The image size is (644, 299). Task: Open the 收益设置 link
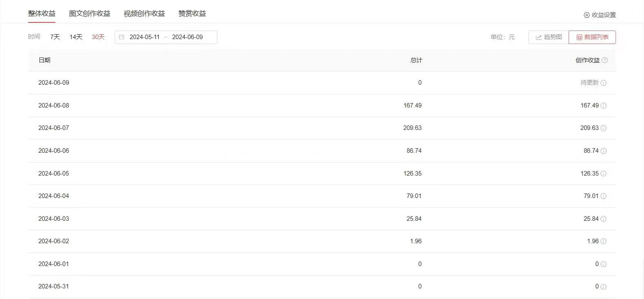point(604,15)
